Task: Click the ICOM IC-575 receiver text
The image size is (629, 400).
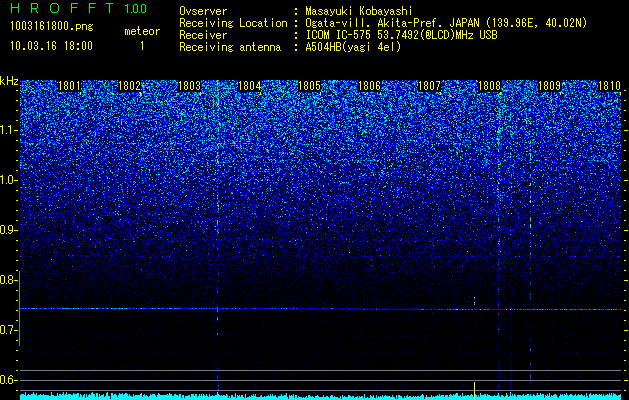Action: (x=401, y=35)
